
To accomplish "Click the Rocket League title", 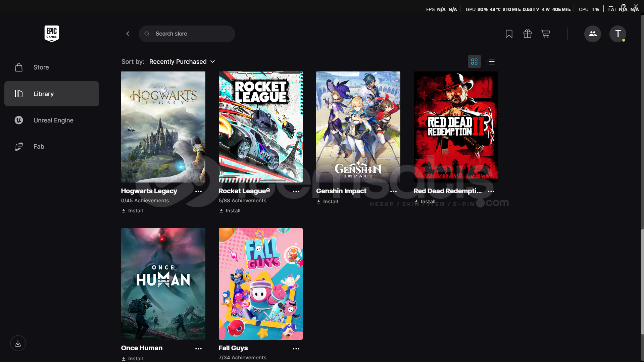I will pos(244,191).
